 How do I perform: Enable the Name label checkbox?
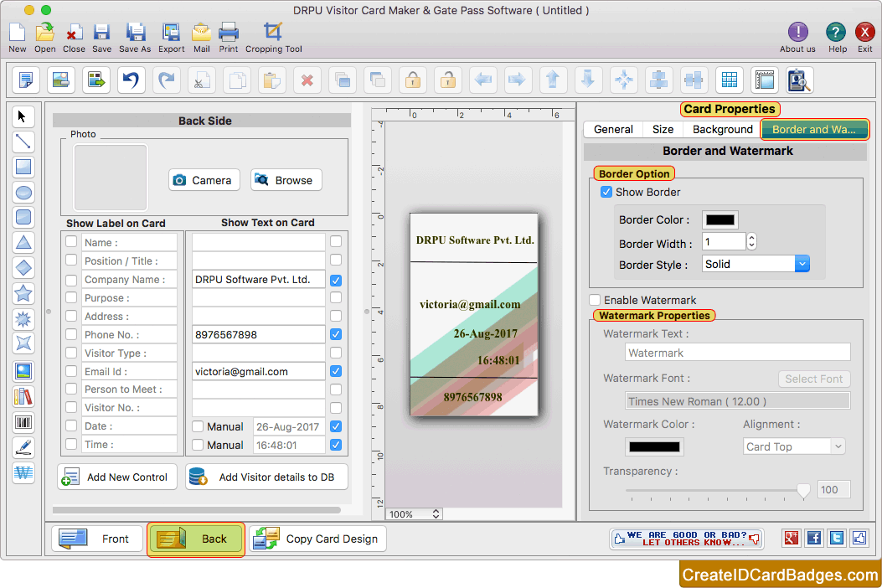click(x=71, y=241)
